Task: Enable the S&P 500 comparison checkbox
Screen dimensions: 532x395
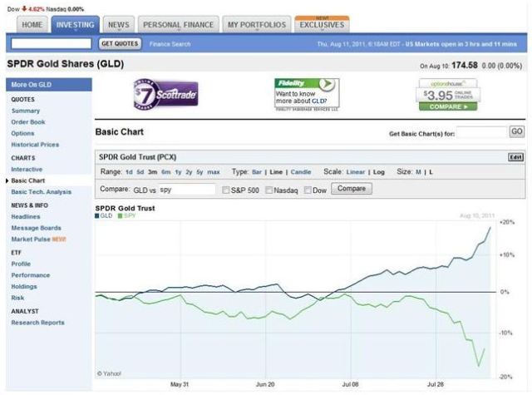Action: [227, 190]
